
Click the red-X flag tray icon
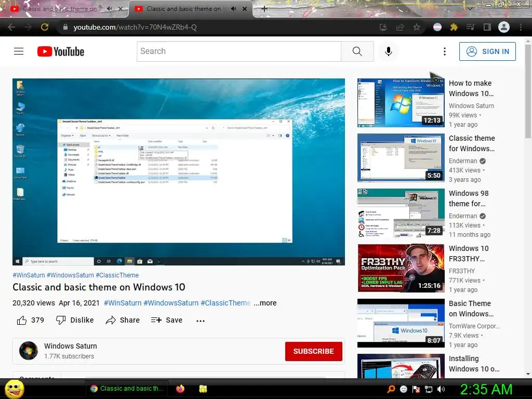click(416, 389)
